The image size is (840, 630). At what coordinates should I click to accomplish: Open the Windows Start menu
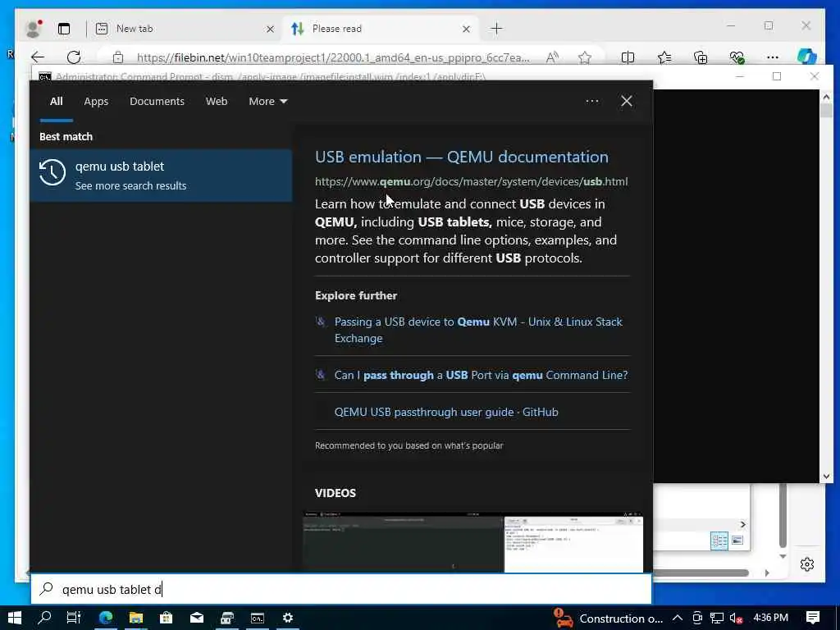tap(15, 618)
